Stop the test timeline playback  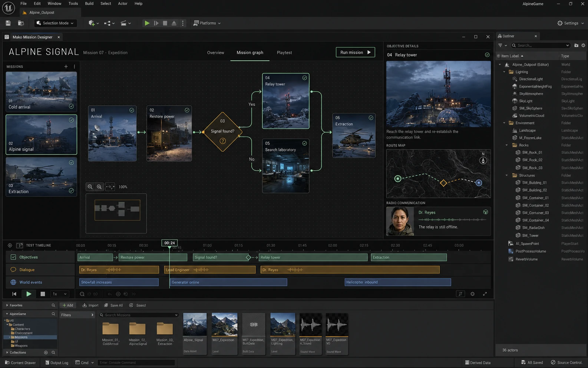[43, 294]
